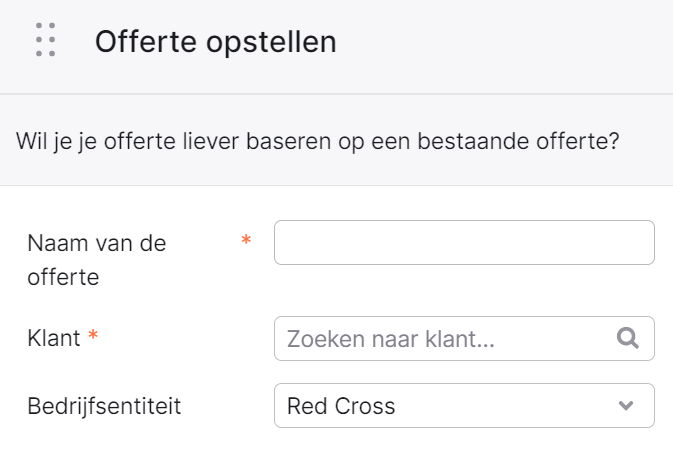Click the Klant field label
This screenshot has height=450, width=673.
(54, 338)
